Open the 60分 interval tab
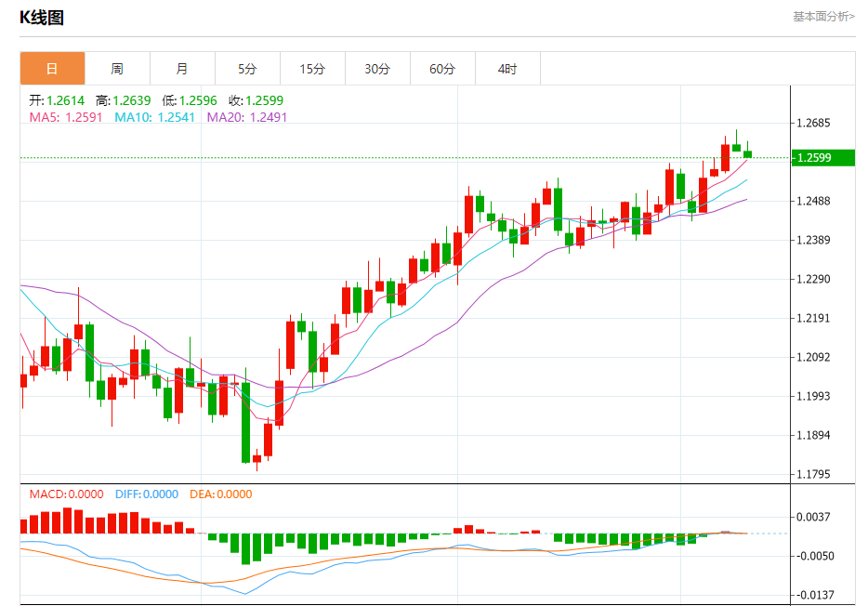The height and width of the screenshot is (606, 868). [x=442, y=69]
